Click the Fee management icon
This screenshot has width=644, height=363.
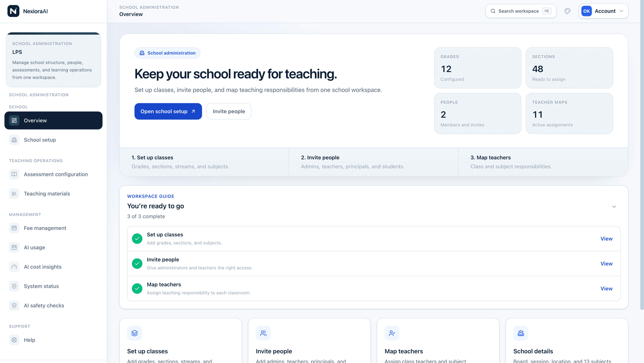[x=14, y=228]
